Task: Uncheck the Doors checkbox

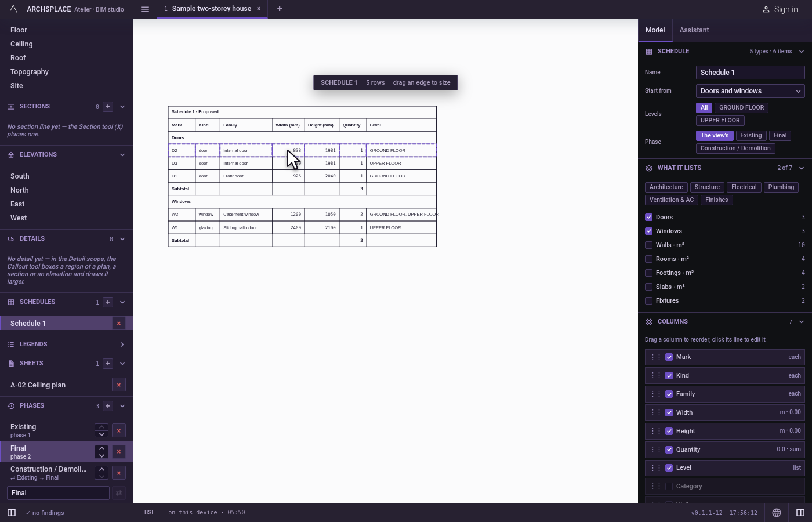Action: (649, 217)
